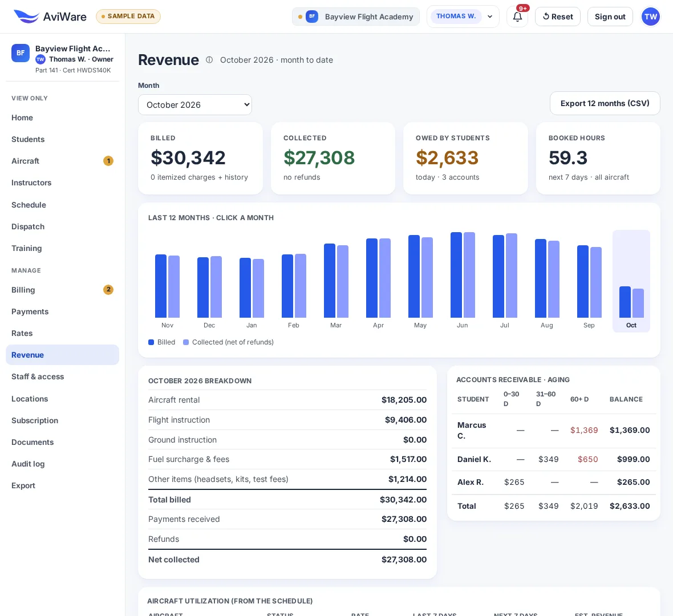673x616 pixels.
Task: Click Flight instruction $9,406.00 amount
Action: pos(406,420)
